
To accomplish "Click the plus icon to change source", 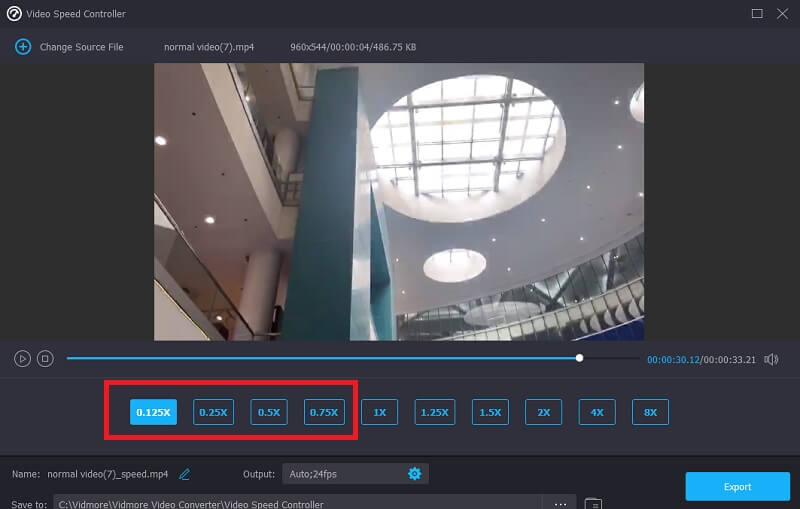I will click(23, 47).
